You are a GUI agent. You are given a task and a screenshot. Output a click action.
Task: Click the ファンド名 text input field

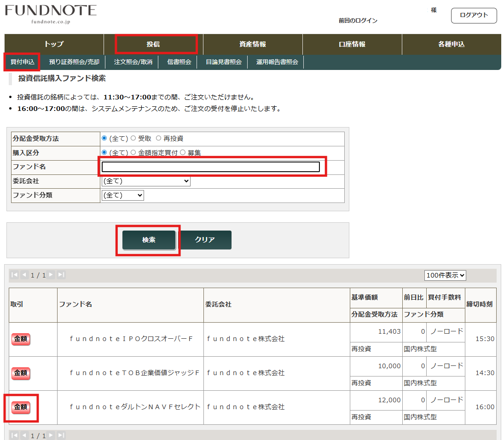[x=210, y=167]
